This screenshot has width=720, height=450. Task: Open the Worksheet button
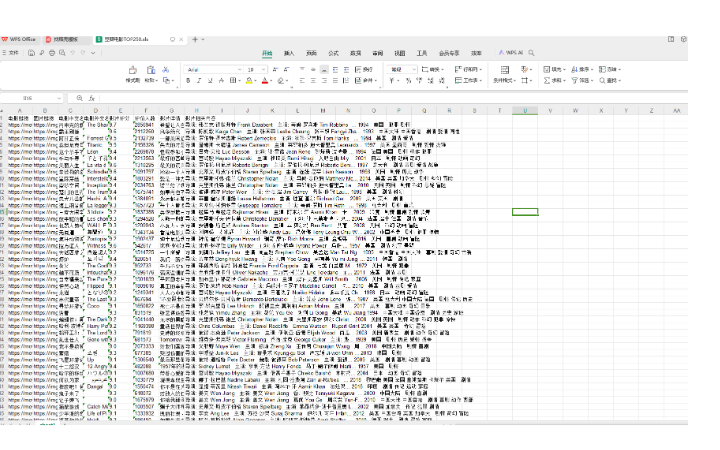point(468,80)
